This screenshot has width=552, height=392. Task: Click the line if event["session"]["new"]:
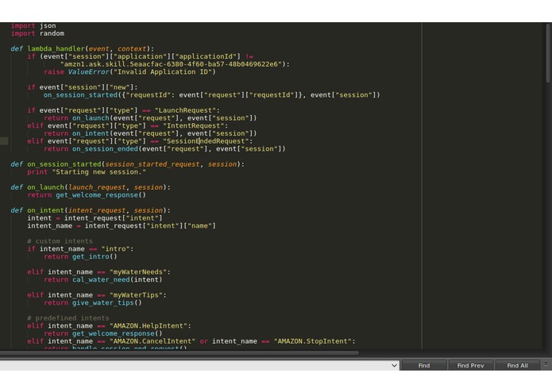tap(83, 87)
